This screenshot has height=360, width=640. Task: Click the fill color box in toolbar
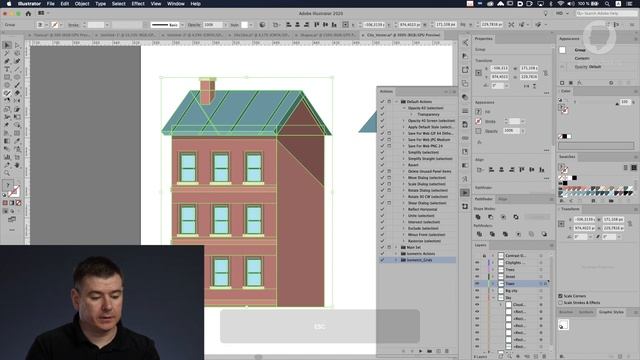(x=7, y=186)
